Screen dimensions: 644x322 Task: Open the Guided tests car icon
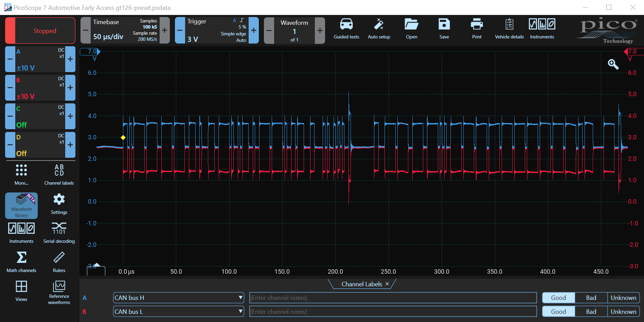click(346, 25)
